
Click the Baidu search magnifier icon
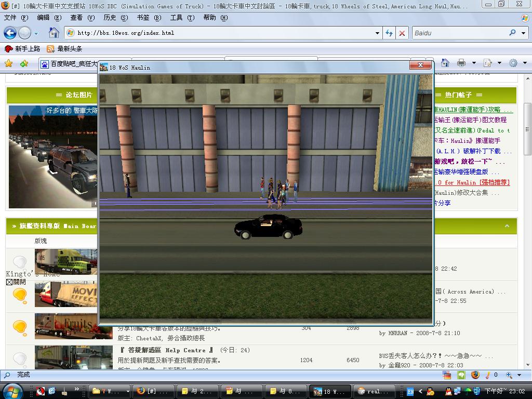(x=512, y=33)
